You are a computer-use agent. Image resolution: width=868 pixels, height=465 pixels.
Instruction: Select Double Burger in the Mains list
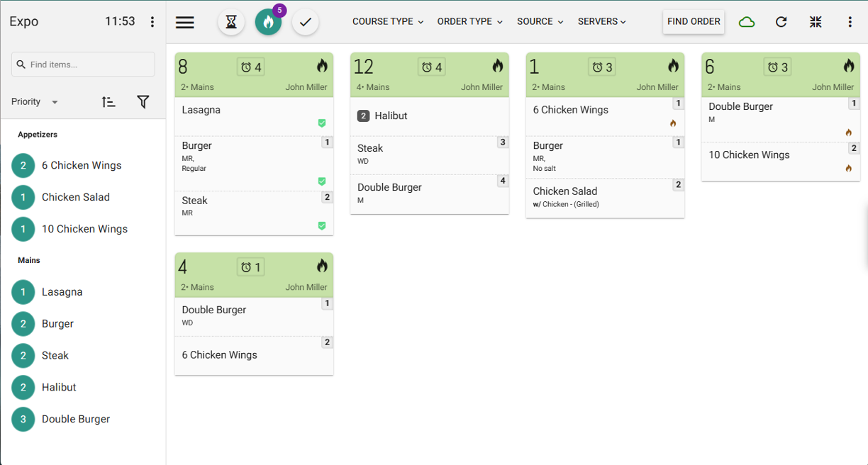[x=76, y=419]
